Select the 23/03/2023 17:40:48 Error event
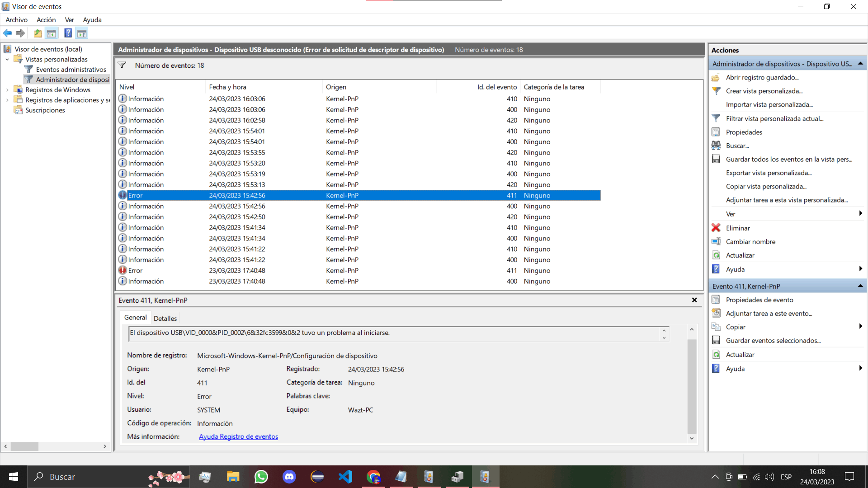The width and height of the screenshot is (868, 488). pyautogui.click(x=237, y=270)
